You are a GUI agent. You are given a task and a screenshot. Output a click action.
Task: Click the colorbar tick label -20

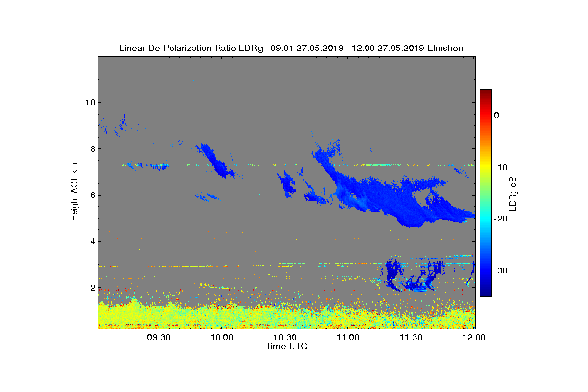tap(500, 219)
